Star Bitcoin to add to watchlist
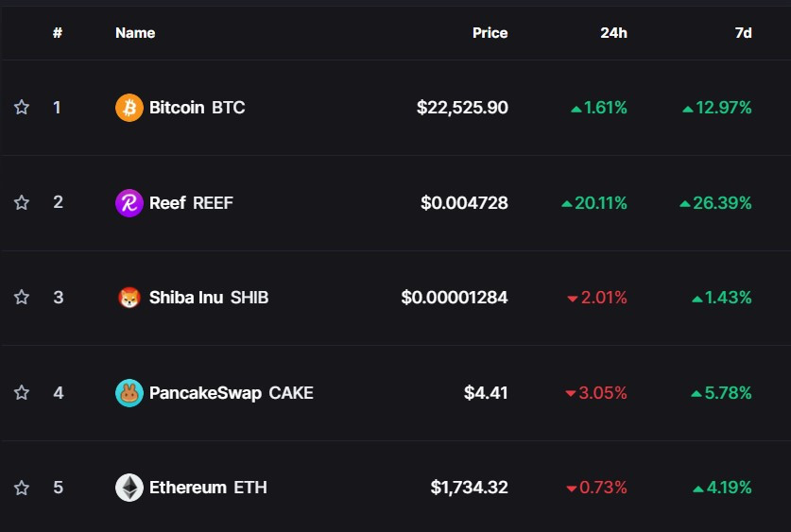 pos(22,108)
